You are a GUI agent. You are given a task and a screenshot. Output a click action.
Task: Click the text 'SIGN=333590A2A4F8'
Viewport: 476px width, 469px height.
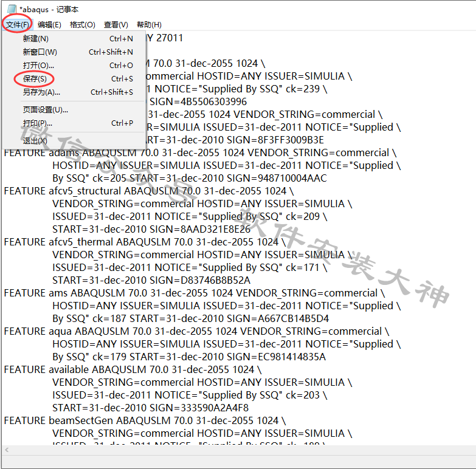click(199, 408)
